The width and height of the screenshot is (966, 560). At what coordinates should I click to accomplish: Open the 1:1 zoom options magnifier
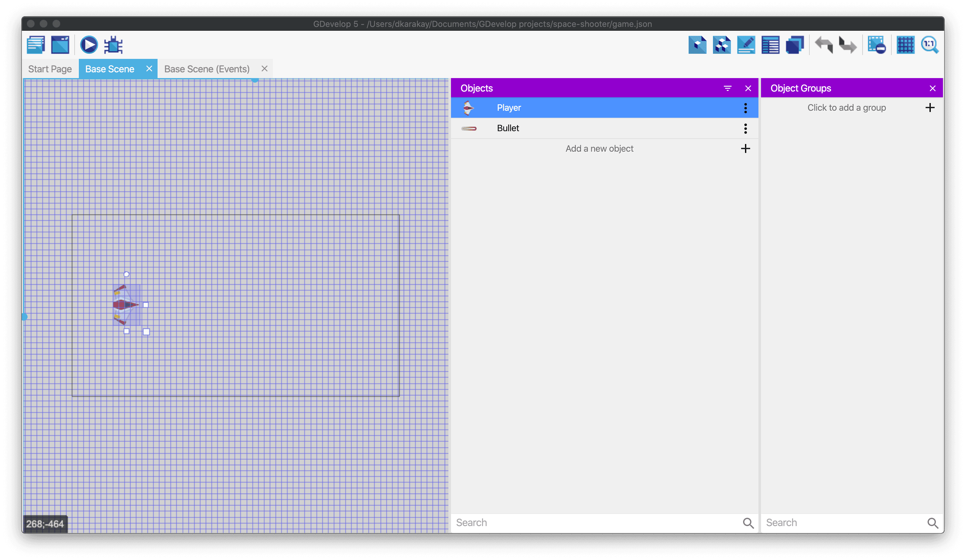point(929,45)
